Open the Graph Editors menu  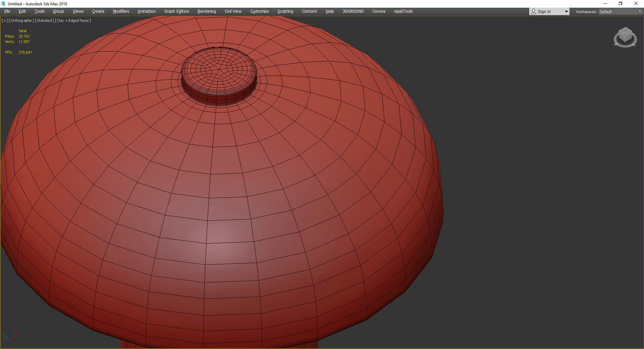coord(177,11)
